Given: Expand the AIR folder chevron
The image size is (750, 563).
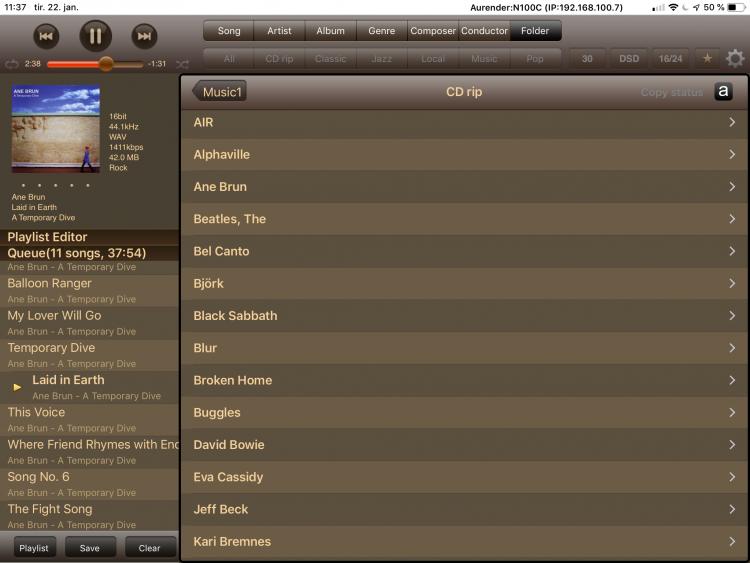Looking at the screenshot, I should click(x=732, y=122).
